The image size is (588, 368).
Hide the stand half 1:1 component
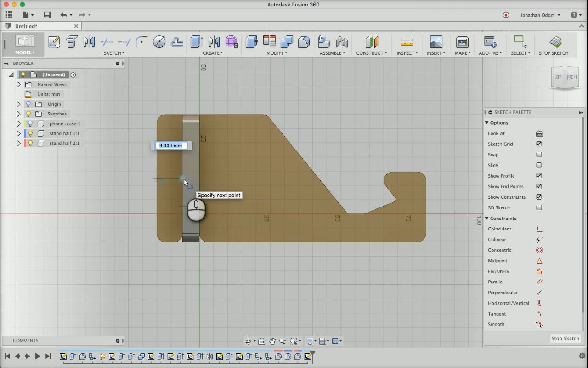pos(30,133)
